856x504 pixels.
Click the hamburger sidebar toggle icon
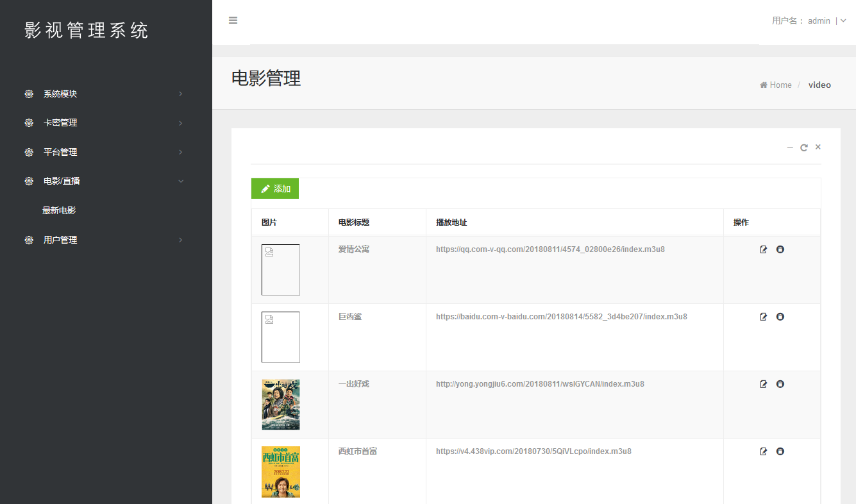233,21
